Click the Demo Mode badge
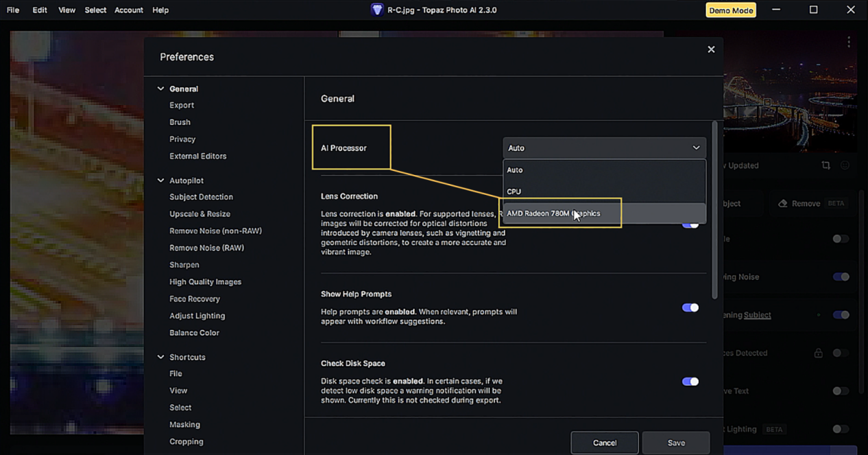The height and width of the screenshot is (455, 868). pyautogui.click(x=730, y=10)
